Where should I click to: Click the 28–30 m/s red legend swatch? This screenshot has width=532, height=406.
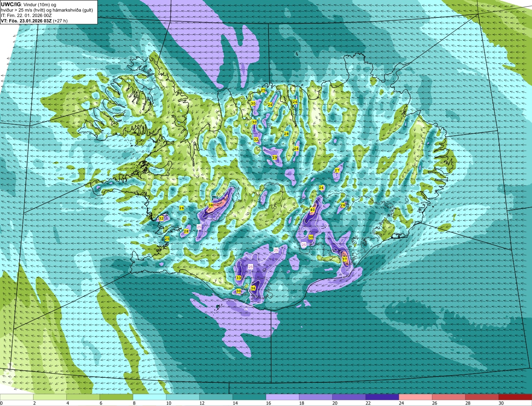tap(482, 397)
